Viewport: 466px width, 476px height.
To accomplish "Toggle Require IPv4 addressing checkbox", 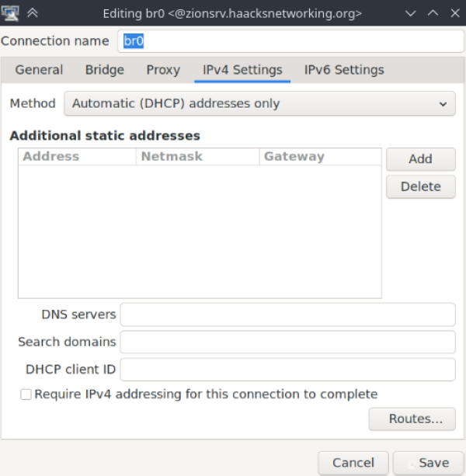I will point(26,394).
